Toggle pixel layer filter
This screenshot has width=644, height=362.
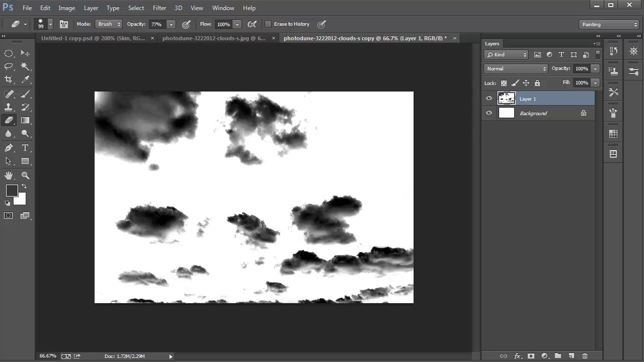(x=537, y=55)
